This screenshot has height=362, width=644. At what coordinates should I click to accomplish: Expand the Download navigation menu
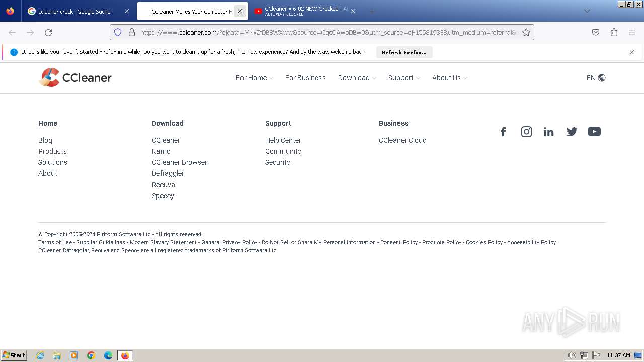[357, 78]
